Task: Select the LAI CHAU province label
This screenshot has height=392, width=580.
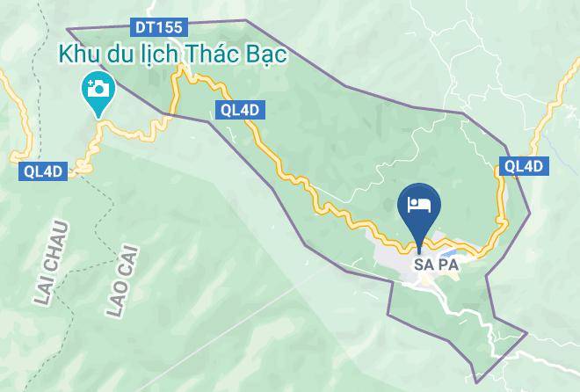Action: pyautogui.click(x=52, y=264)
